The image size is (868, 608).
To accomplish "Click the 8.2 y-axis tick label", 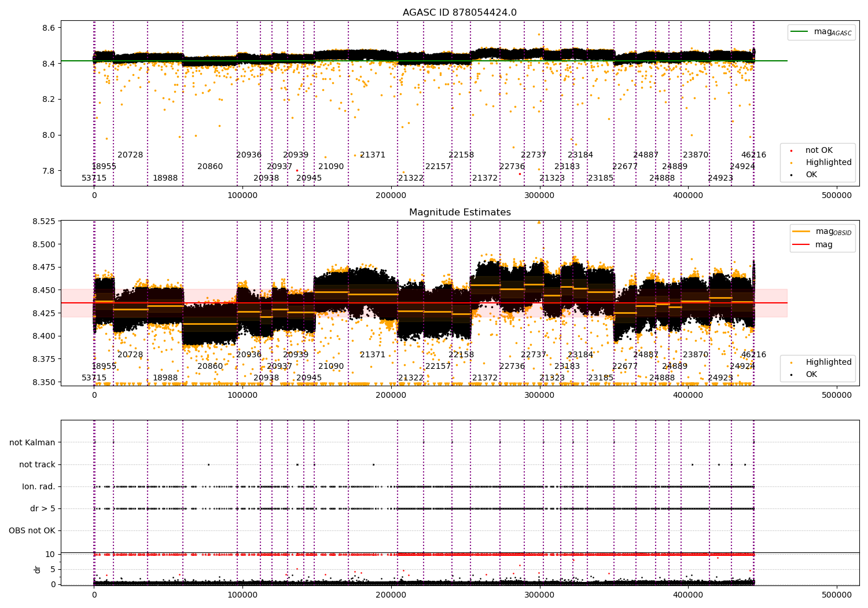I will click(x=49, y=99).
